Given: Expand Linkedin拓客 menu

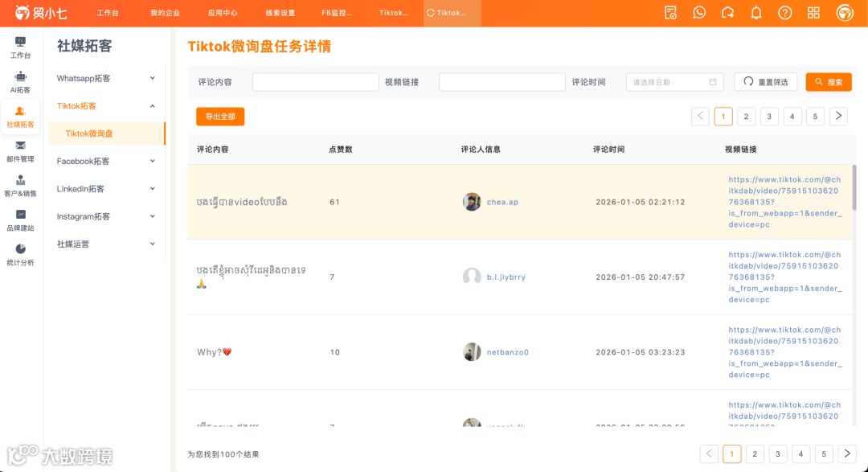Looking at the screenshot, I should point(106,189).
